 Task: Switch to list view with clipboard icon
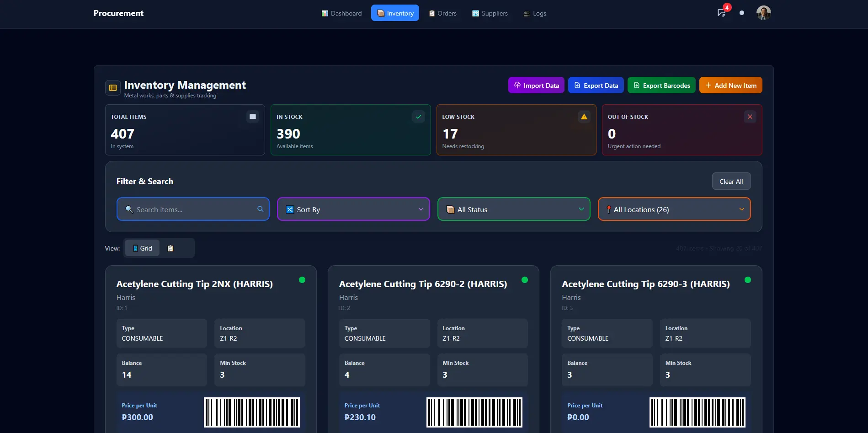point(170,248)
